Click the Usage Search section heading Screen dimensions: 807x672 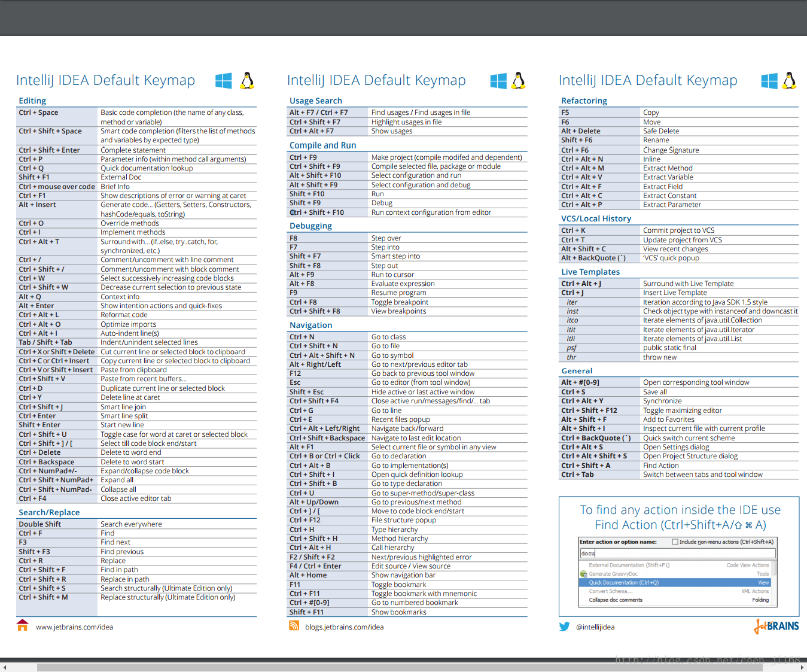[x=316, y=101]
